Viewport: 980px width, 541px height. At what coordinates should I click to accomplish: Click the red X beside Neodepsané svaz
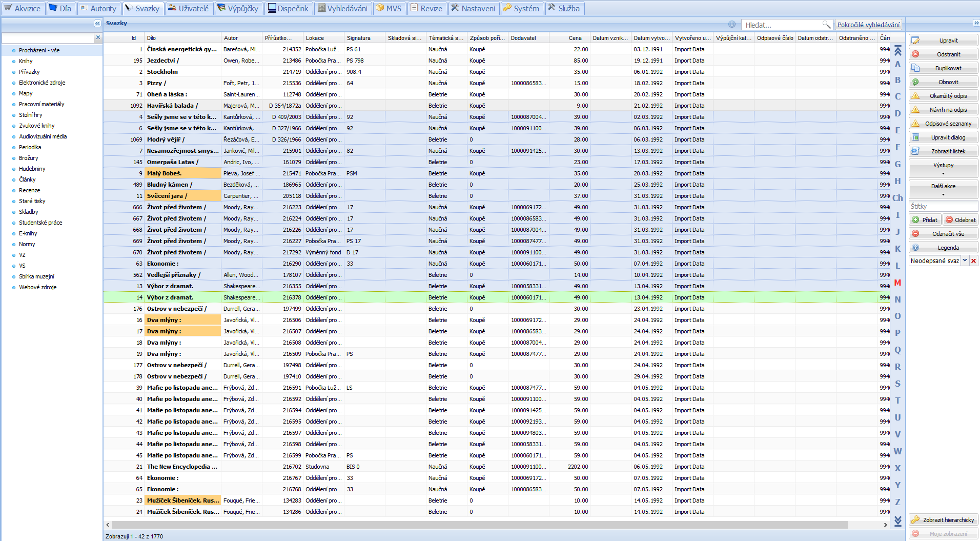point(973,261)
